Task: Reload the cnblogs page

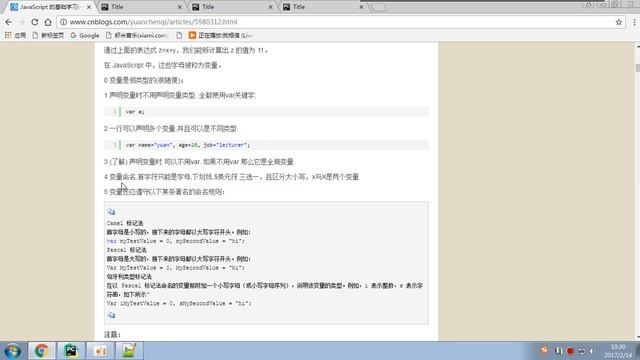Action: (x=35, y=22)
